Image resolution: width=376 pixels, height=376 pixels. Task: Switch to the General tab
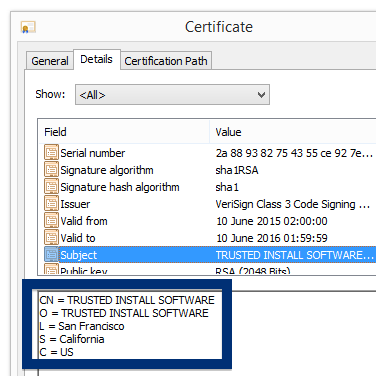pos(50,61)
